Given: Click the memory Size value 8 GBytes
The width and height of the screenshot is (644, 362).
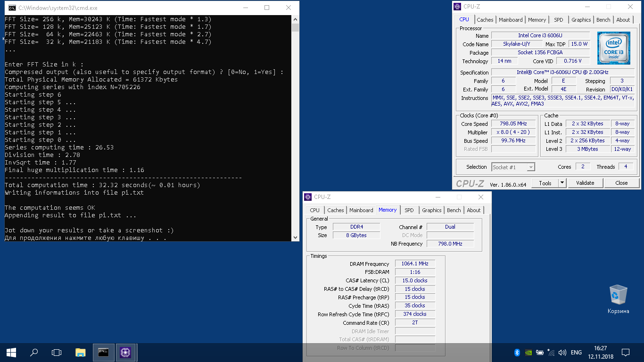Looking at the screenshot, I should [x=356, y=235].
